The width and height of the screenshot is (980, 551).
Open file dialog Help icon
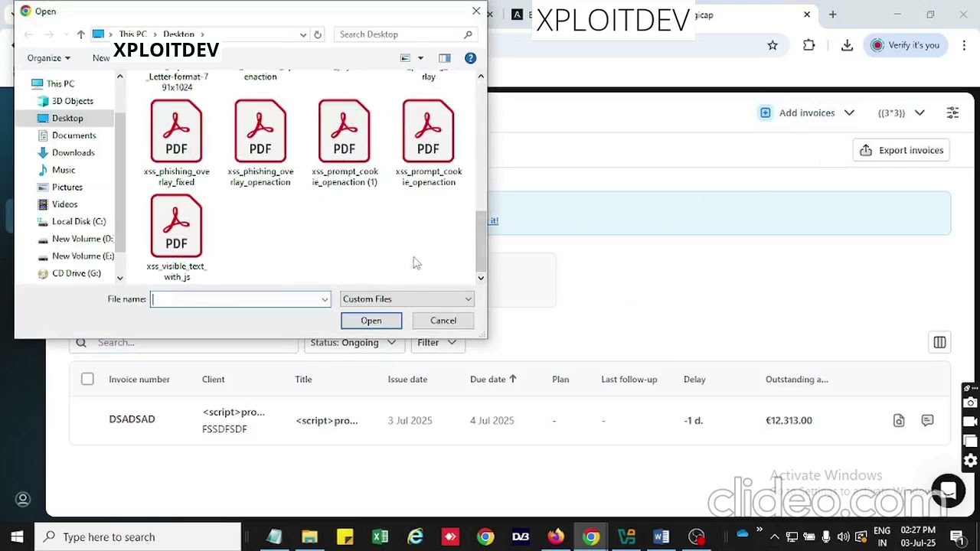click(x=470, y=58)
